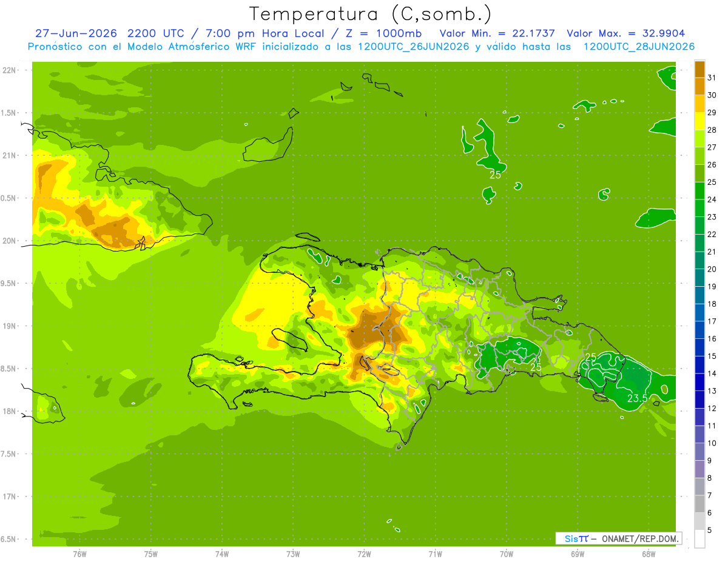
Task: Click the latitude axis label '22N'
Action: click(x=9, y=70)
